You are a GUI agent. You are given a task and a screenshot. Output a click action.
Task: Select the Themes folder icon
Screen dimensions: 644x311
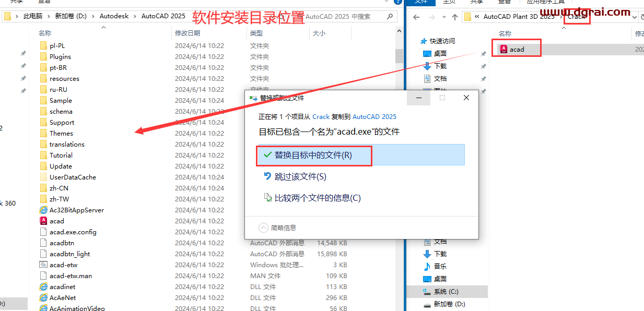coord(43,134)
